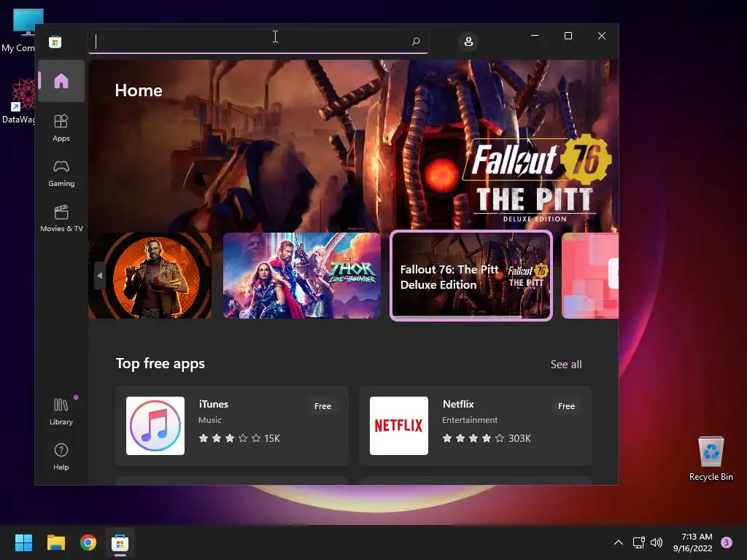Click the Top free apps heading
747x560 pixels.
pos(160,364)
